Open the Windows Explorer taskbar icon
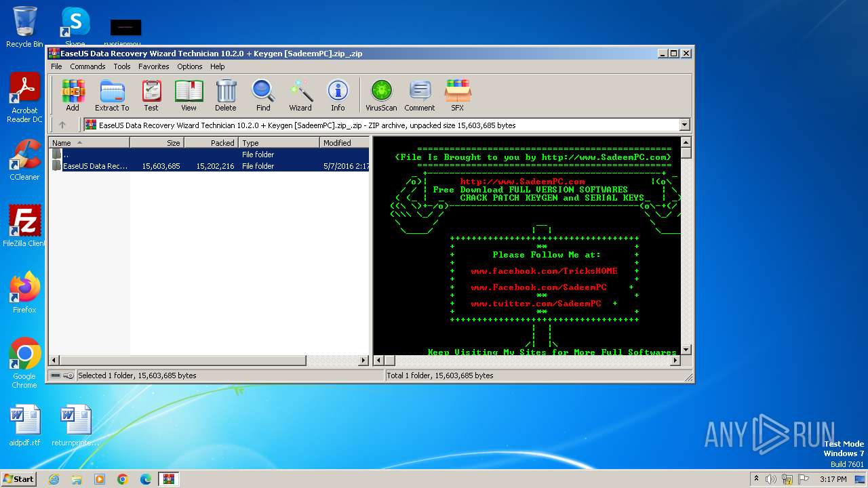Viewport: 868px width, 488px height. (x=77, y=479)
